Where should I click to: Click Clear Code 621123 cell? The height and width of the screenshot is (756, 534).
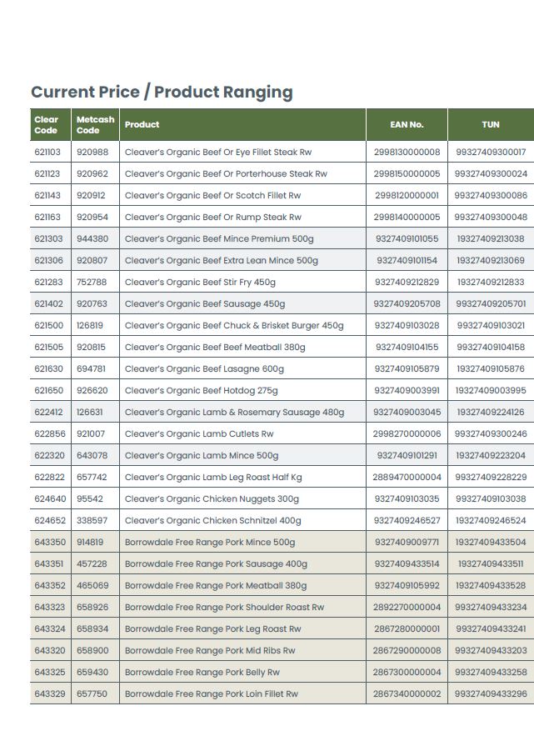point(48,174)
